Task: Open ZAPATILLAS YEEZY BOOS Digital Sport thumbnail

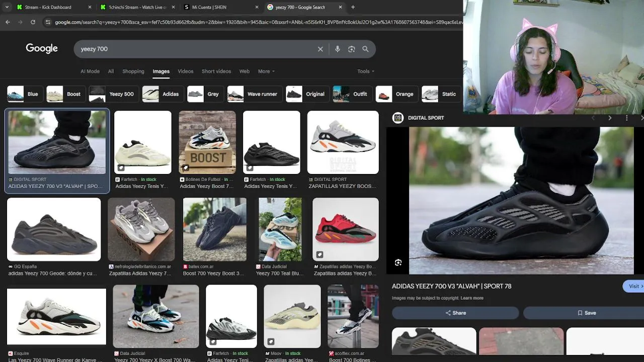Action: tap(343, 143)
